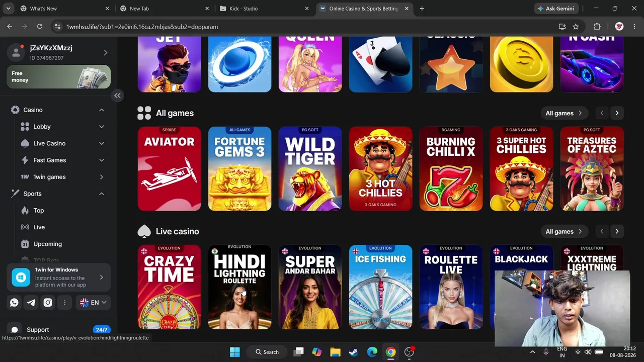Go to next page of All games carousel
The width and height of the screenshot is (644, 362).
click(x=617, y=113)
